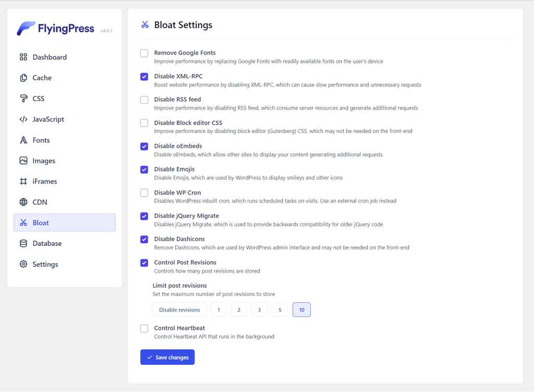Click the CSS sidebar icon
This screenshot has width=534, height=392.
pos(23,99)
